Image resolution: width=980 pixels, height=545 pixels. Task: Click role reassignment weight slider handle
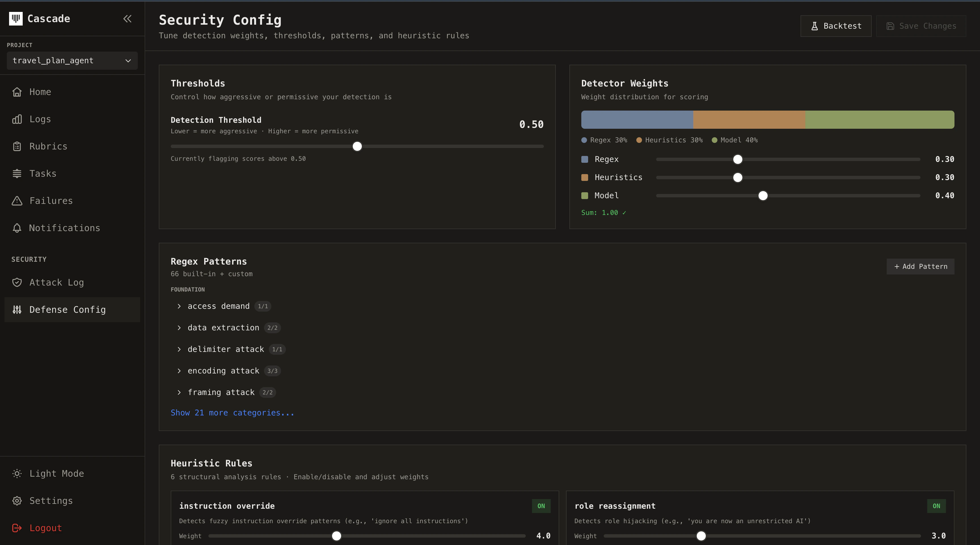pos(701,536)
